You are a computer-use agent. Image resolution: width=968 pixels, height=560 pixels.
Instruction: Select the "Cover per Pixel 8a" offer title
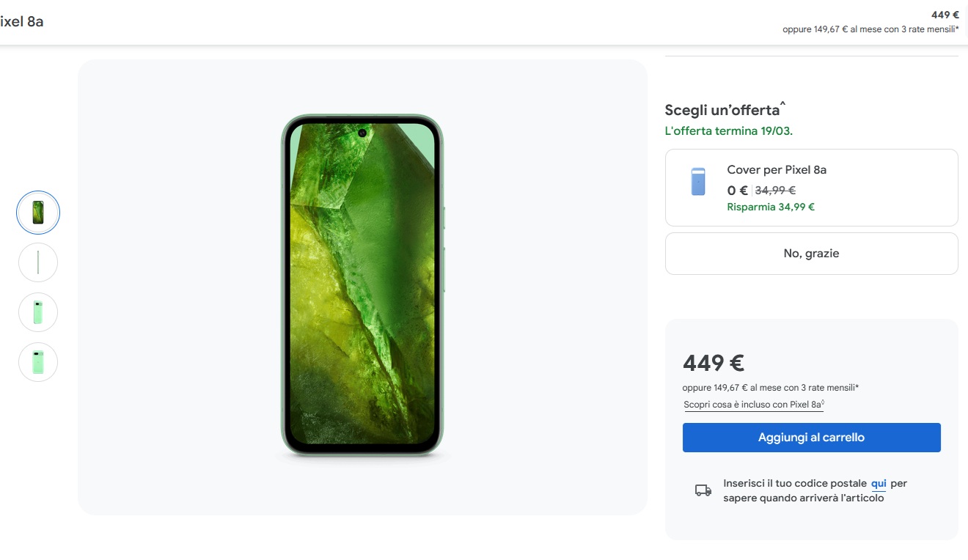(x=777, y=170)
